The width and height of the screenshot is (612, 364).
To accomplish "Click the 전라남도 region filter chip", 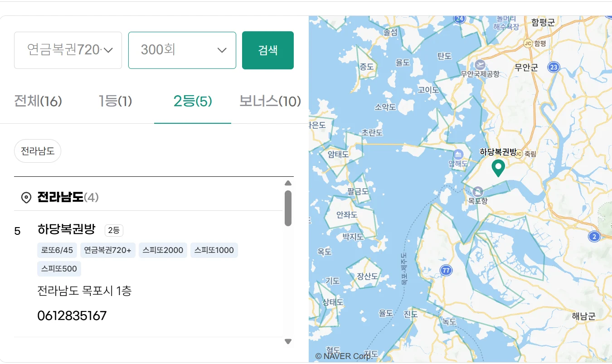I will tap(38, 151).
